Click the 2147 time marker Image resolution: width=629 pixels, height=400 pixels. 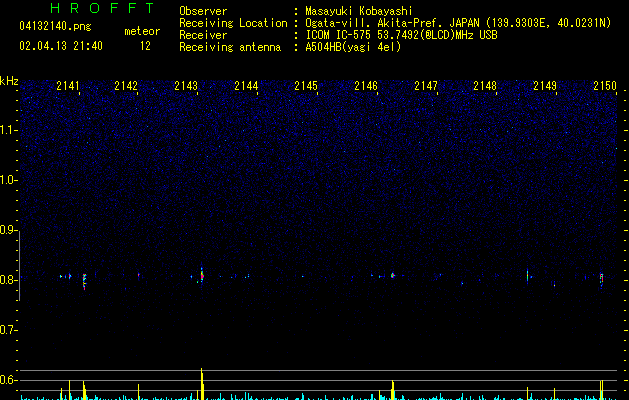426,86
